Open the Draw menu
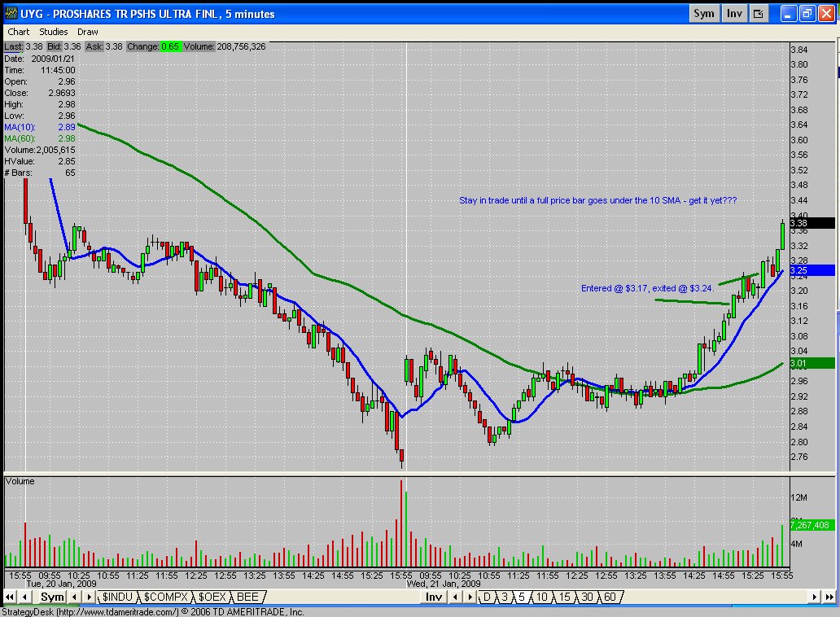The image size is (840, 617). click(87, 32)
